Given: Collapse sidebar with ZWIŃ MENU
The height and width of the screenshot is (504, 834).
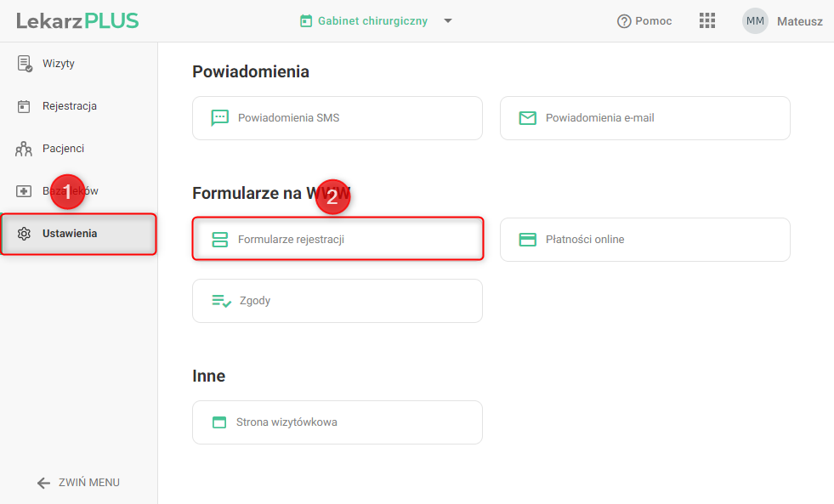Looking at the screenshot, I should [79, 482].
